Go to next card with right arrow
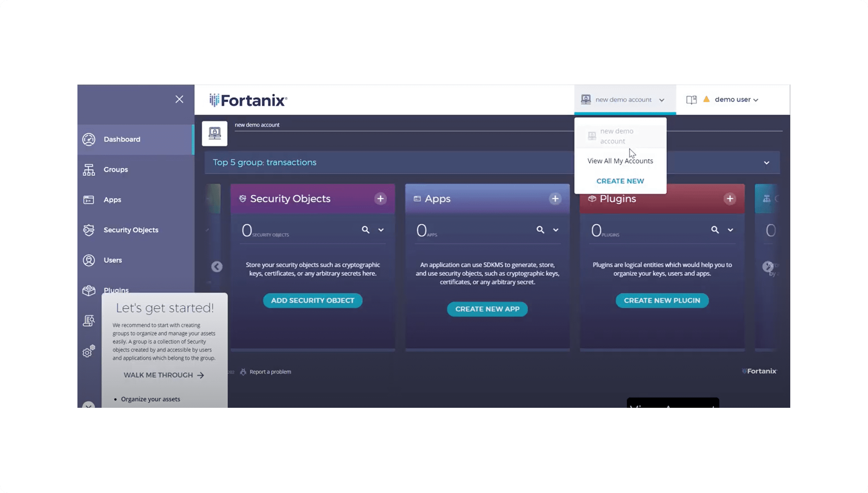 (x=767, y=267)
